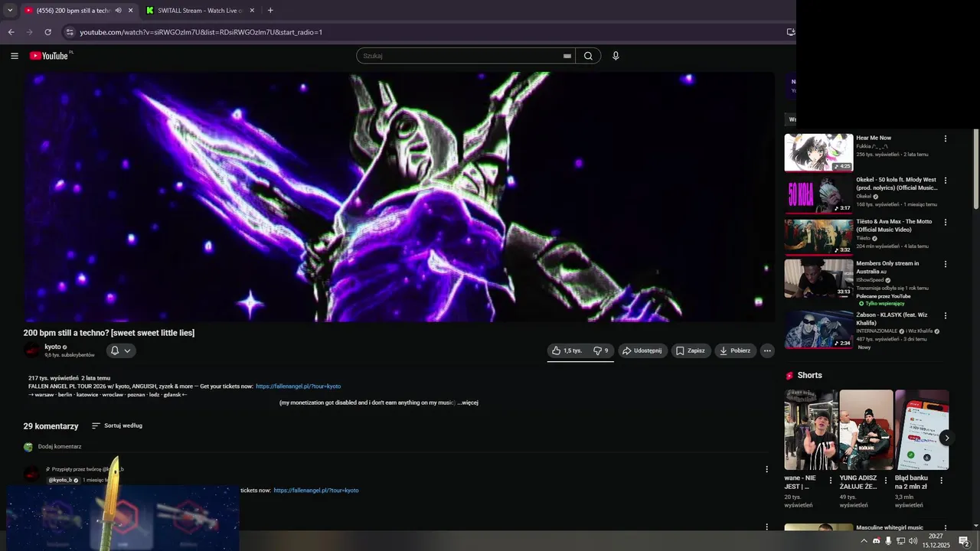Screen dimensions: 980x551
Task: Open the YouTube hamburger guide menu
Action: click(14, 56)
